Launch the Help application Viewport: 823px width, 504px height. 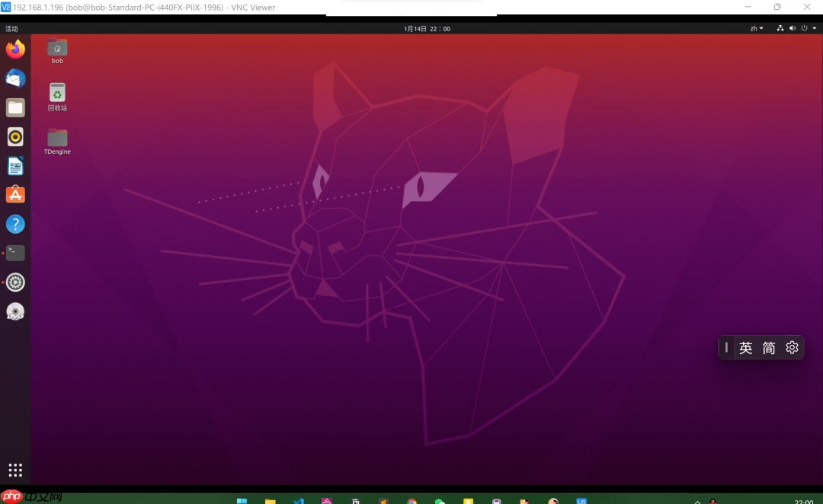coord(15,224)
